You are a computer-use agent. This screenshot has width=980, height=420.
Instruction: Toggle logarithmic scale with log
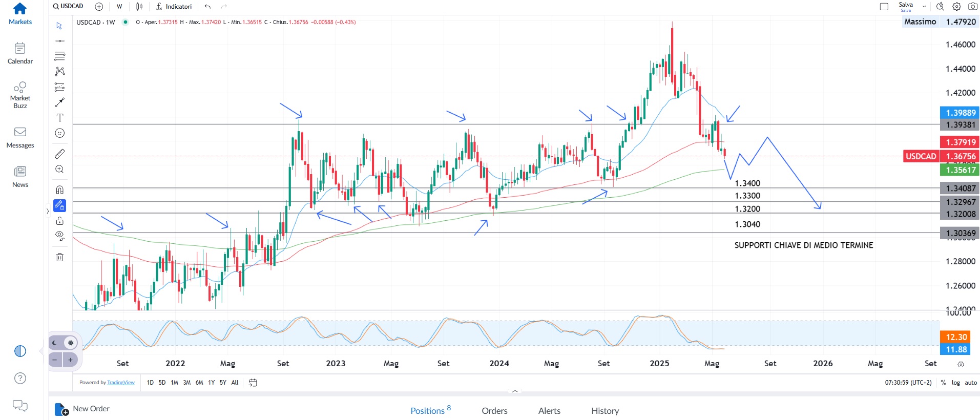tap(955, 383)
